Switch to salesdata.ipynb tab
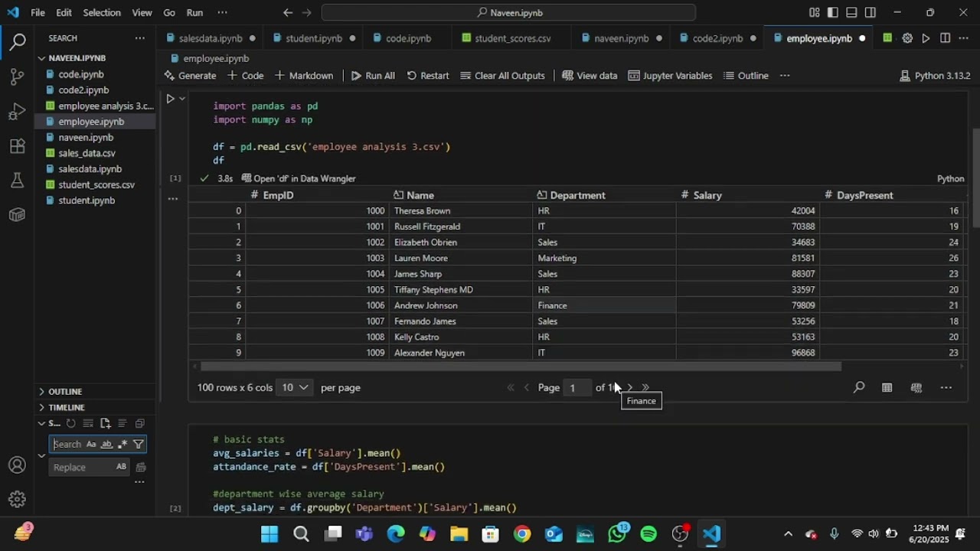This screenshot has width=980, height=551. [x=210, y=38]
